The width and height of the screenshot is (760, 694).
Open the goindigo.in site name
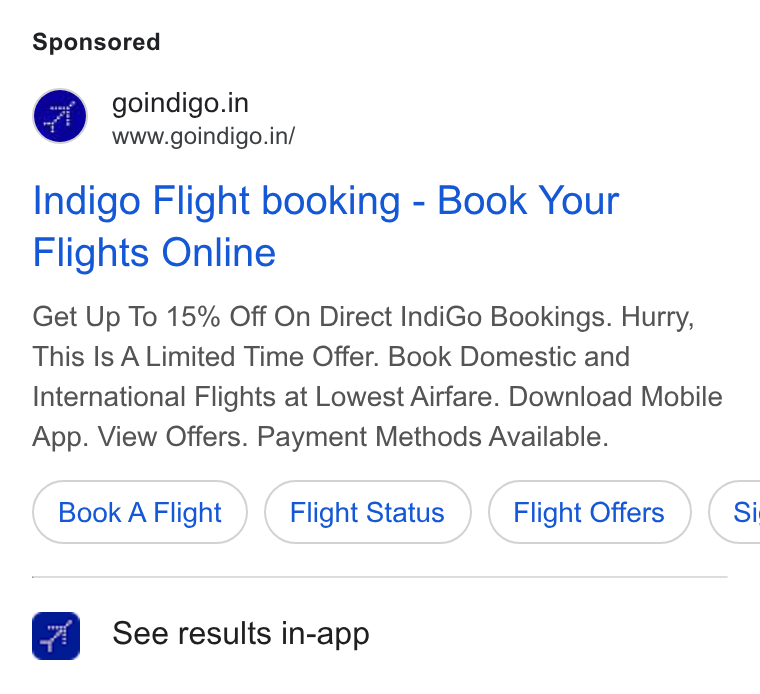click(x=180, y=103)
